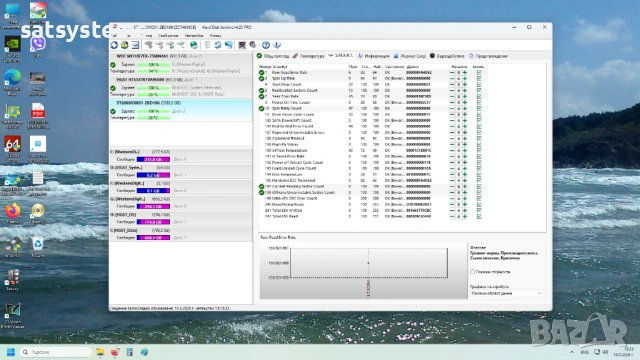640x360 pixels.
Task: Click the yellow alert warning toolbar icon
Action: [124, 45]
